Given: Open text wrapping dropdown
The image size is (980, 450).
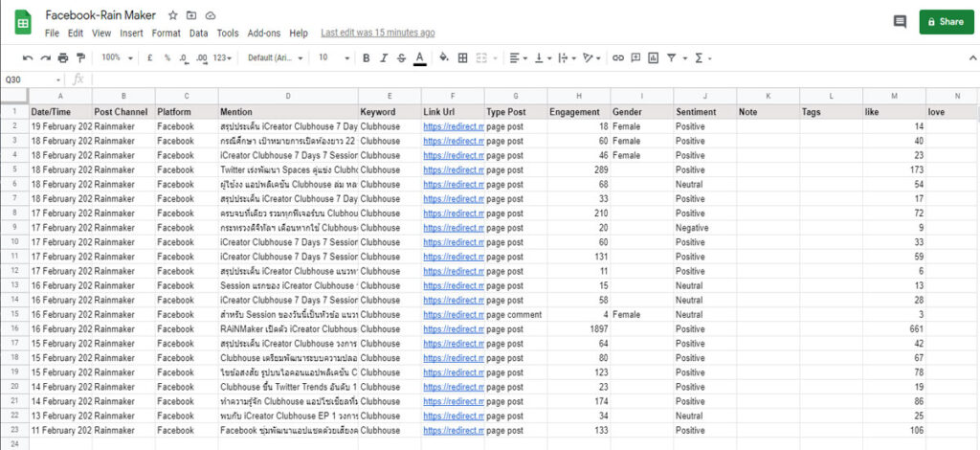Looking at the screenshot, I should click(x=566, y=58).
